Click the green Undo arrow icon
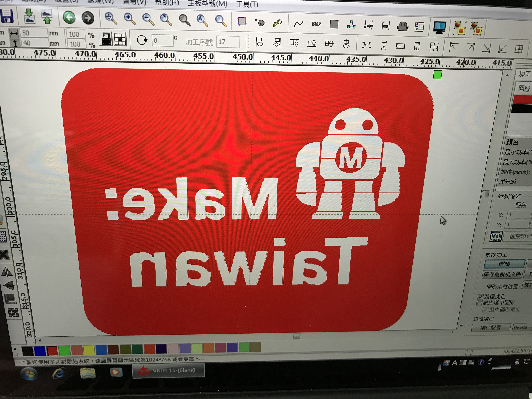The width and height of the screenshot is (532, 399). [69, 18]
